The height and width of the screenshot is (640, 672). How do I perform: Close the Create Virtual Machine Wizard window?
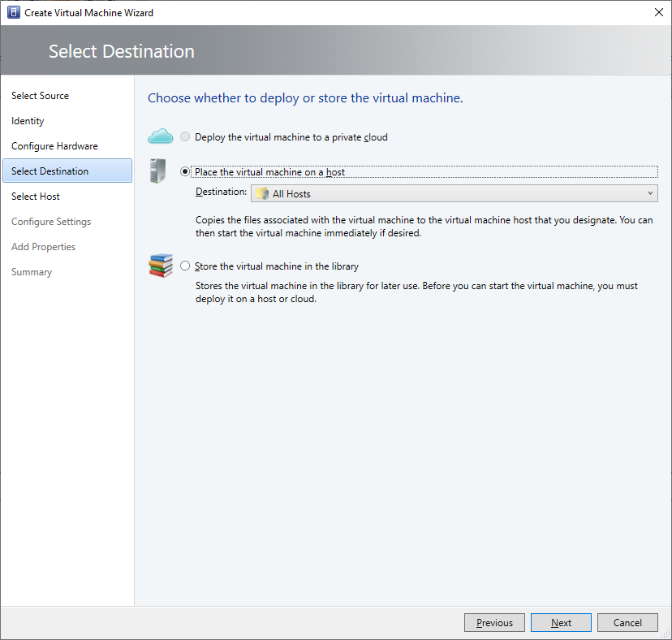click(x=657, y=13)
